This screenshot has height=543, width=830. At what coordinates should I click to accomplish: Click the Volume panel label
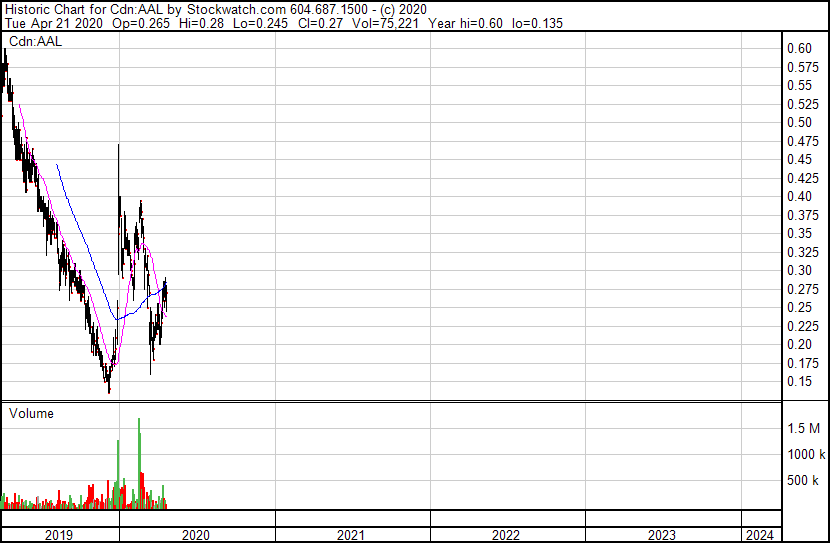(31, 413)
